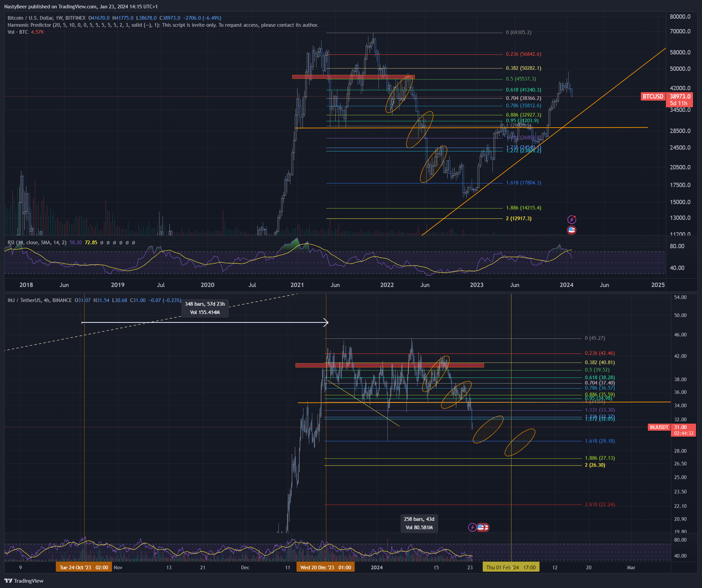Click the 0.236 (42.46) Fibonacci label
702x588 pixels.
600,353
